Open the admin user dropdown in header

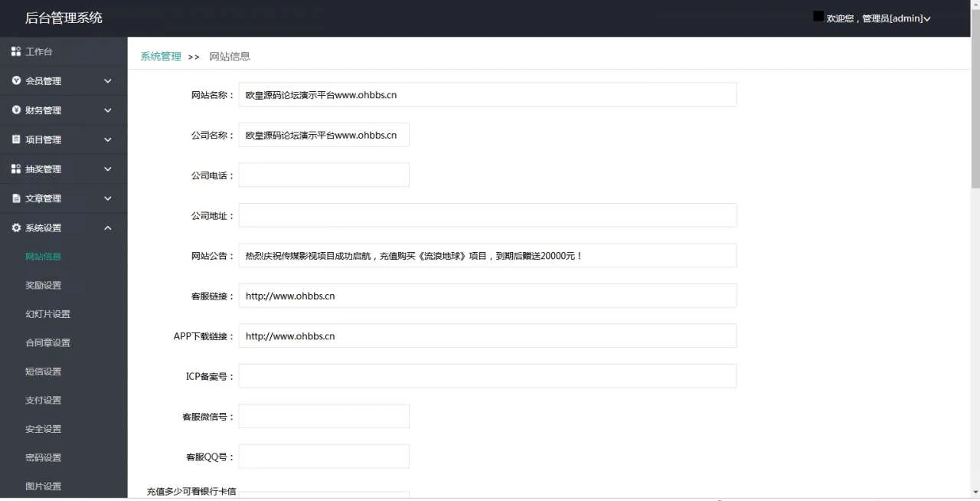(878, 18)
